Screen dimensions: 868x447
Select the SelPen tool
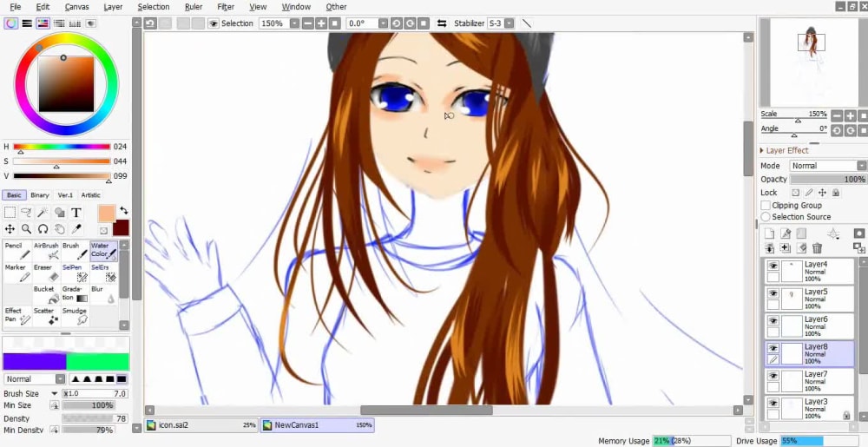click(75, 273)
